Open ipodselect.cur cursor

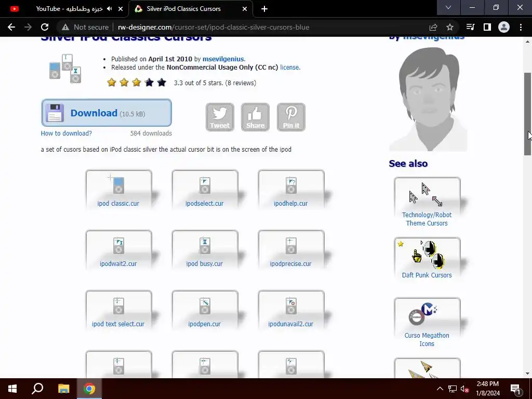tap(205, 189)
